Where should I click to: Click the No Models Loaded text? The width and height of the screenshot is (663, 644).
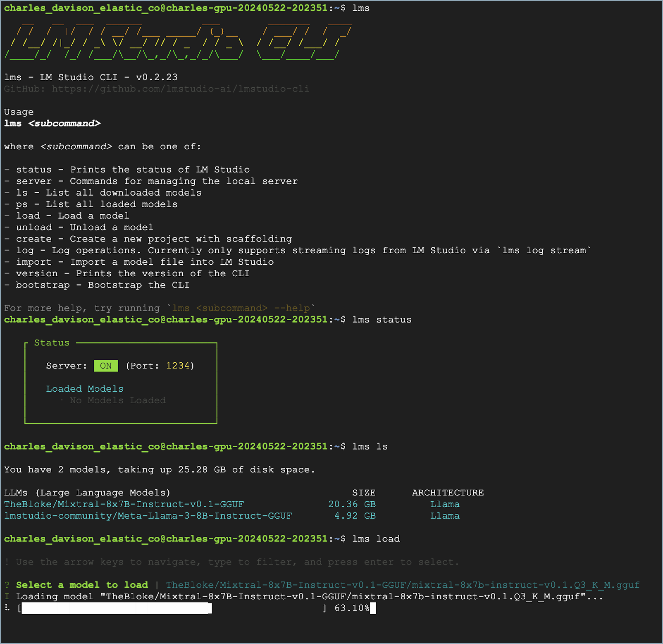click(x=117, y=400)
